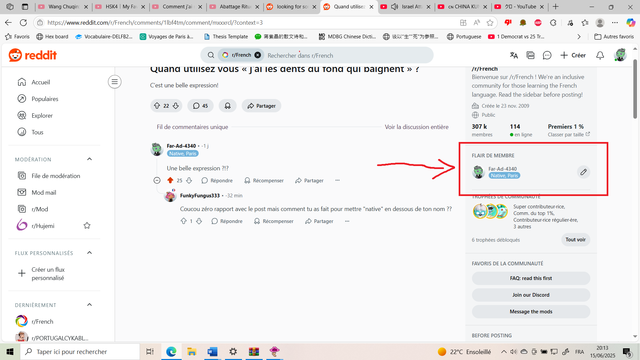Switch to the YouTube browser tab
This screenshot has width=640, height=360.
[x=519, y=7]
